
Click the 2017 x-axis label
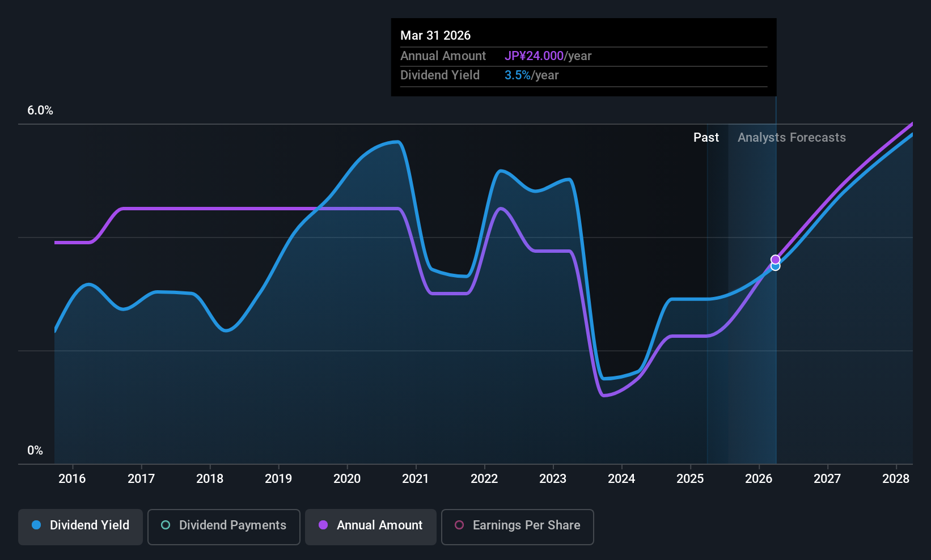click(x=141, y=478)
